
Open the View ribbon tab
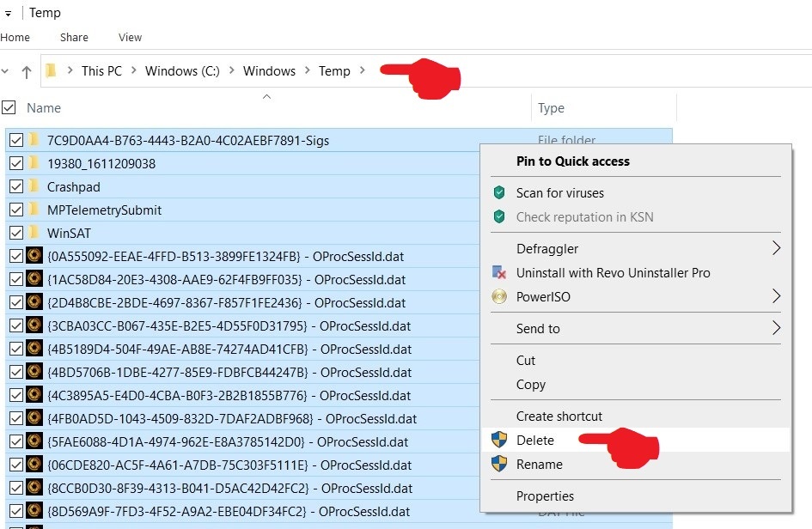click(131, 37)
